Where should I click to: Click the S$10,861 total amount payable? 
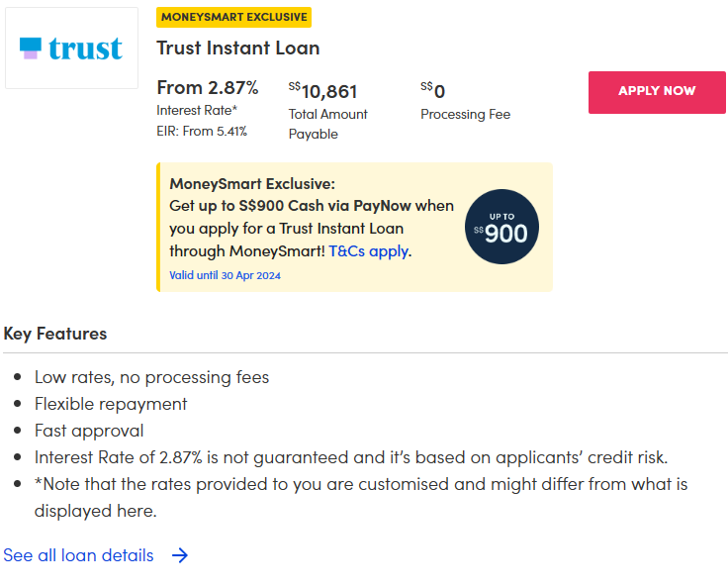pos(323,92)
